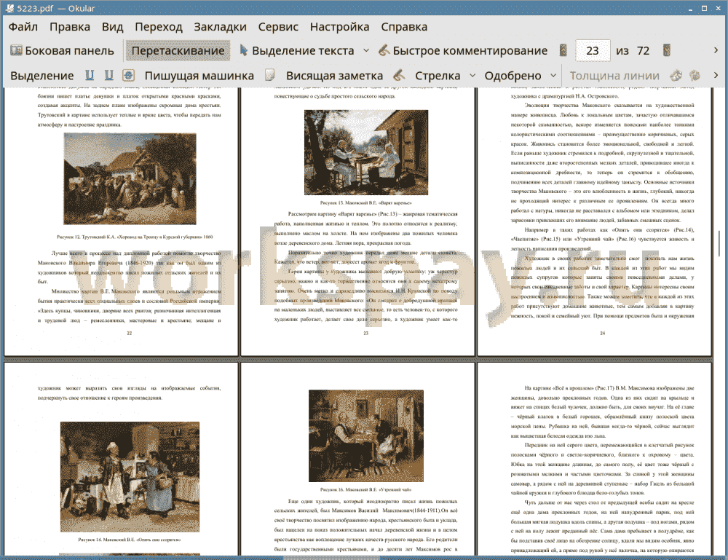Image resolution: width=728 pixels, height=560 pixels.
Task: Click the page number field showing 23
Action: tap(593, 51)
